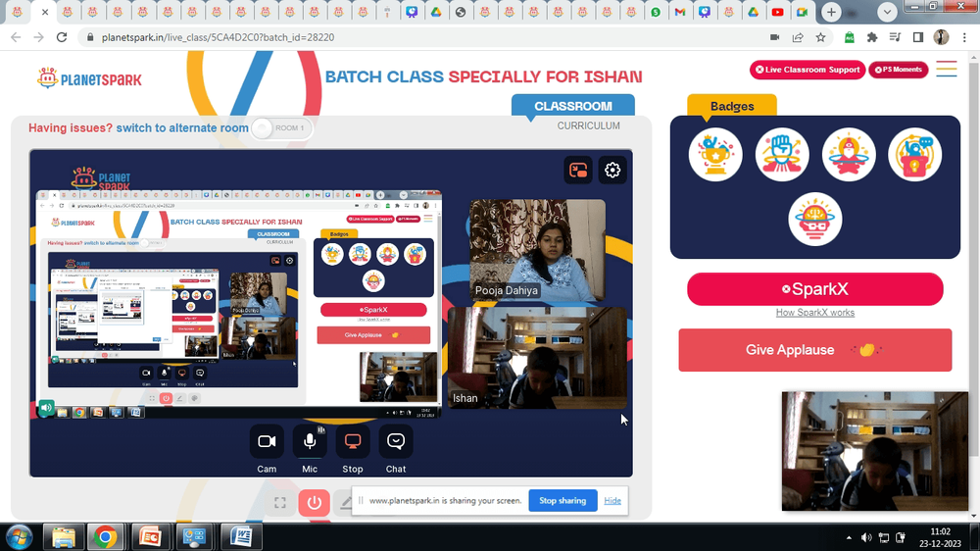The width and height of the screenshot is (980, 551).
Task: Open the Chat panel
Action: pos(396,441)
